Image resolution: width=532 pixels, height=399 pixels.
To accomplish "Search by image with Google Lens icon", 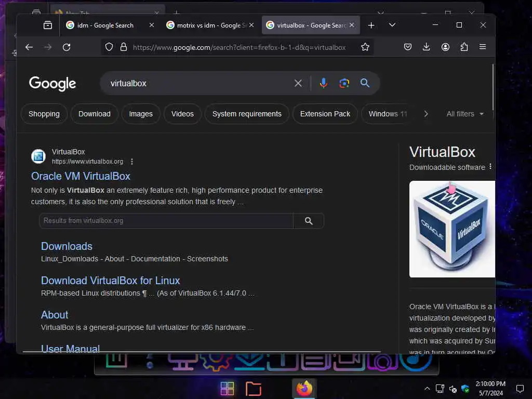I will (344, 83).
